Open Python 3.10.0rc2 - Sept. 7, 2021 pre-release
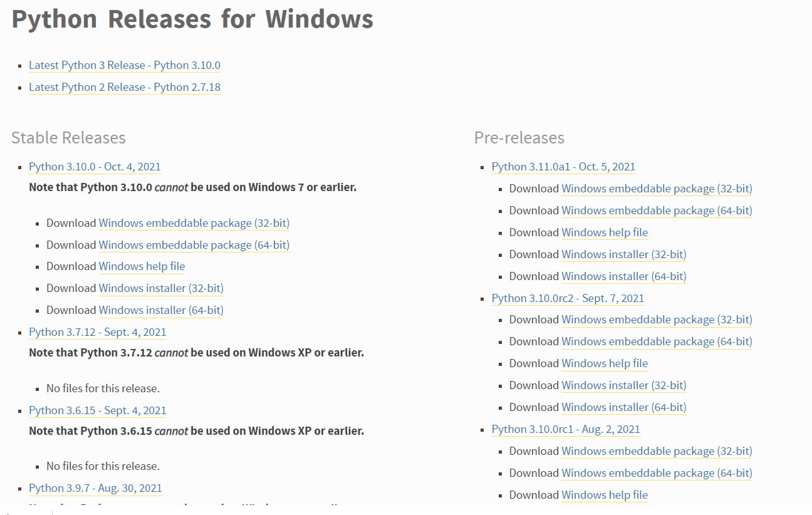812x515 pixels. (568, 298)
